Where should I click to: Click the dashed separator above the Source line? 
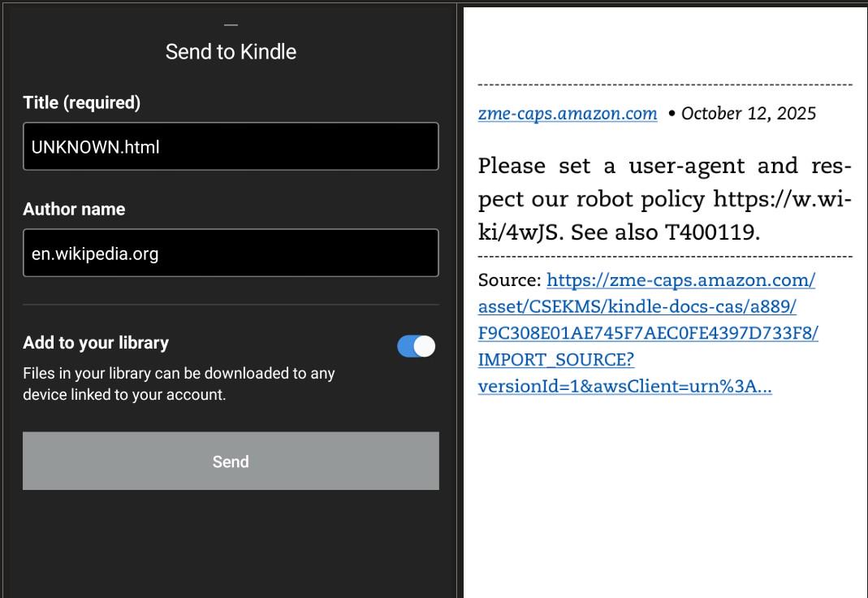click(664, 257)
